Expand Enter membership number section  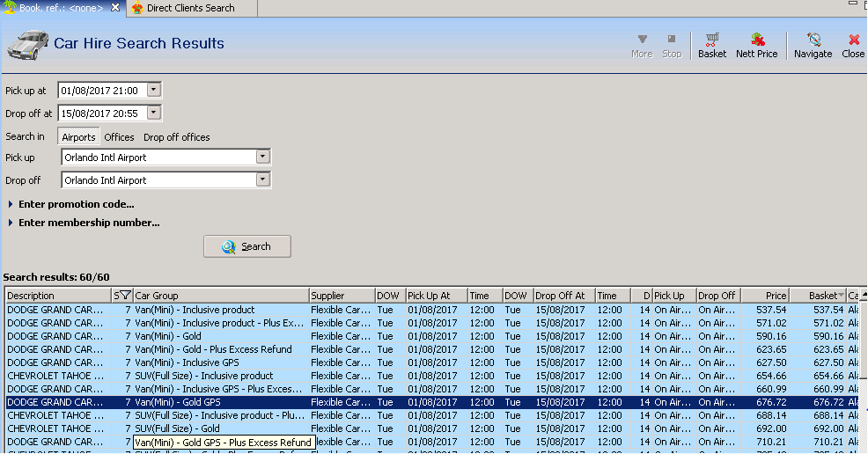pyautogui.click(x=88, y=223)
